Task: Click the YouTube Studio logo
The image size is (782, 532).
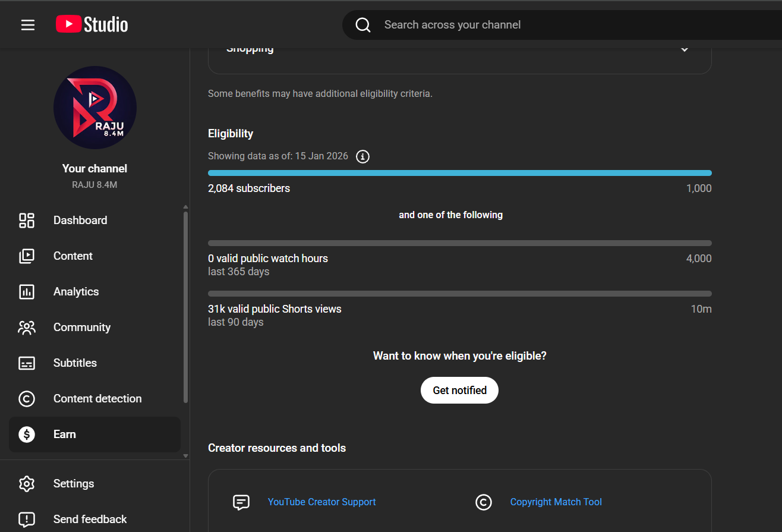Action: click(92, 24)
